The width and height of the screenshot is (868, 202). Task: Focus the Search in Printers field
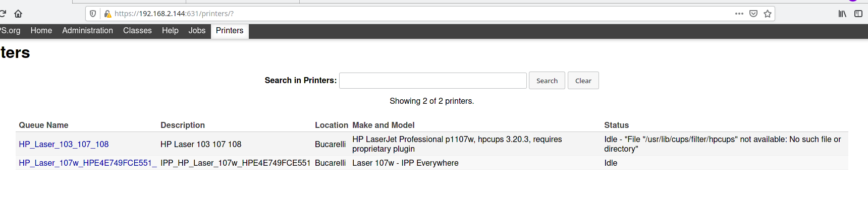coord(432,81)
